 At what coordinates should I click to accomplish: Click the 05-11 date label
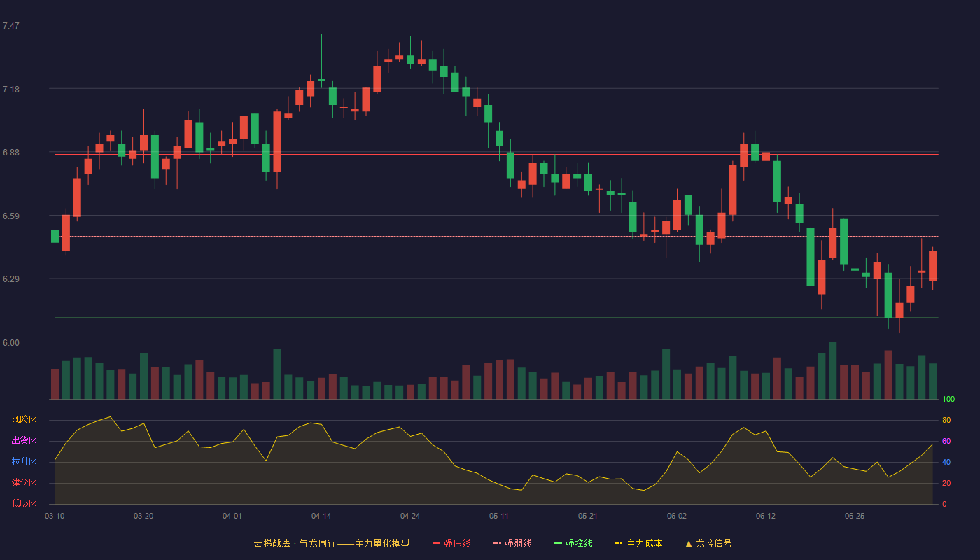(499, 516)
